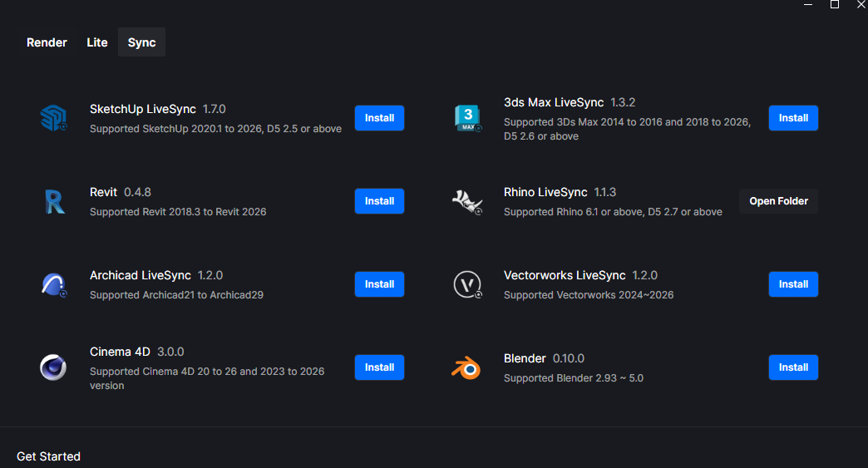868x468 pixels.
Task: Install the Archicad LiveSync plugin
Action: tap(379, 284)
